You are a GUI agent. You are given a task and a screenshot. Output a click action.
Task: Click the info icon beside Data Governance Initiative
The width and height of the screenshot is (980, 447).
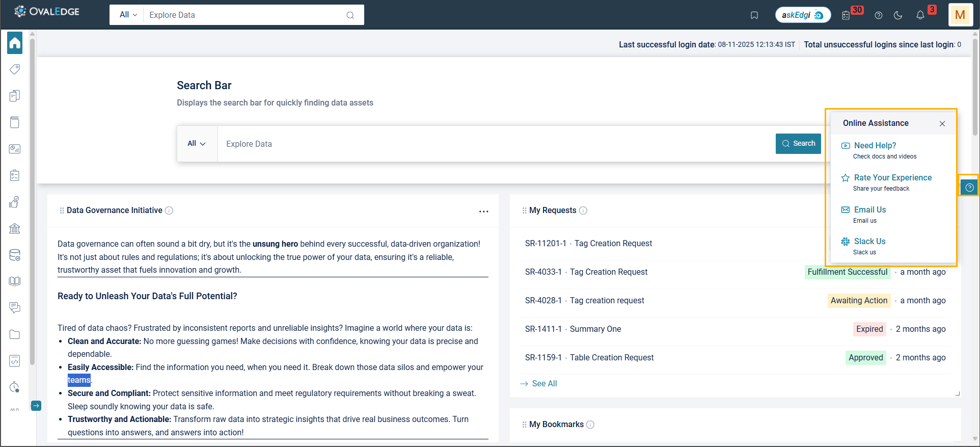pyautogui.click(x=169, y=211)
